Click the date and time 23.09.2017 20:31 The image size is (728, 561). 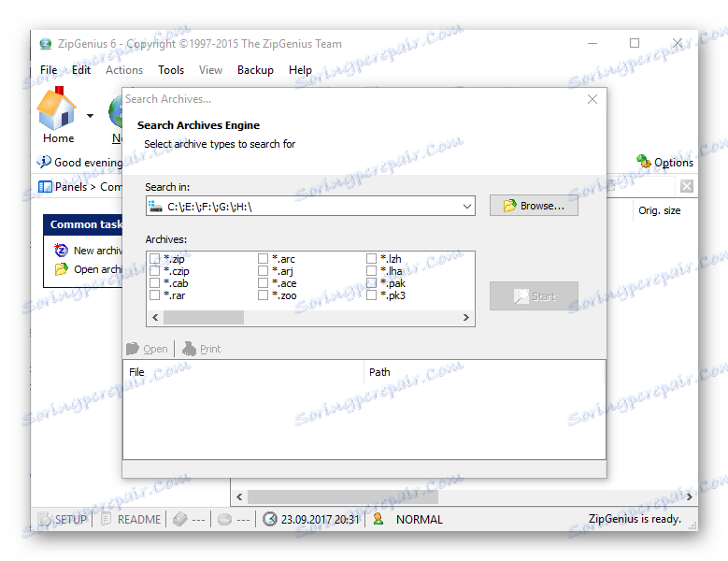pos(321,519)
